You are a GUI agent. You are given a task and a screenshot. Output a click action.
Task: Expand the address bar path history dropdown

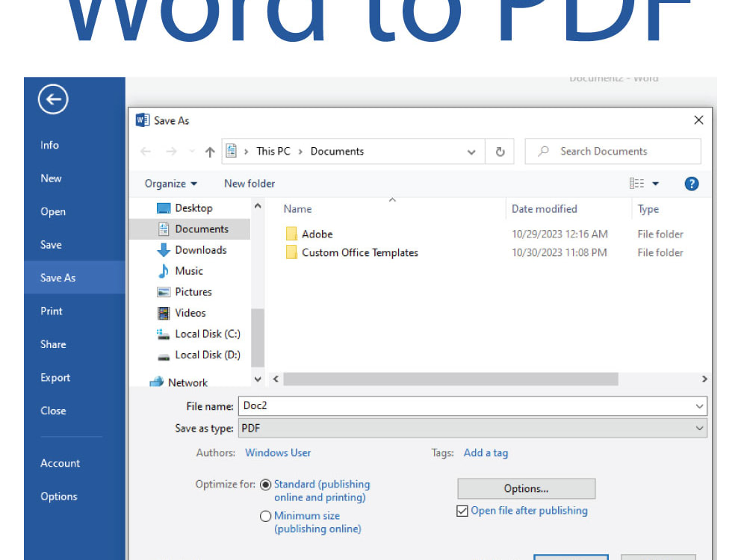tap(471, 152)
